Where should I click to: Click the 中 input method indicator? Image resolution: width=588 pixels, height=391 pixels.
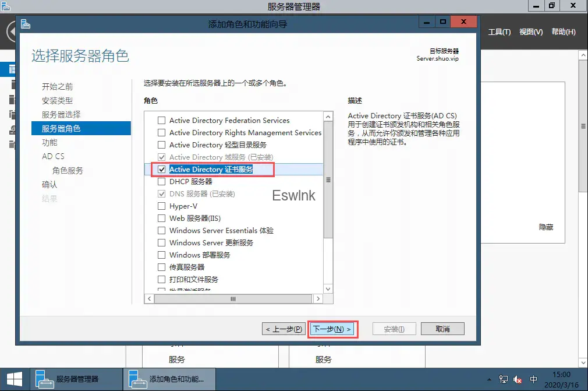tap(534, 380)
